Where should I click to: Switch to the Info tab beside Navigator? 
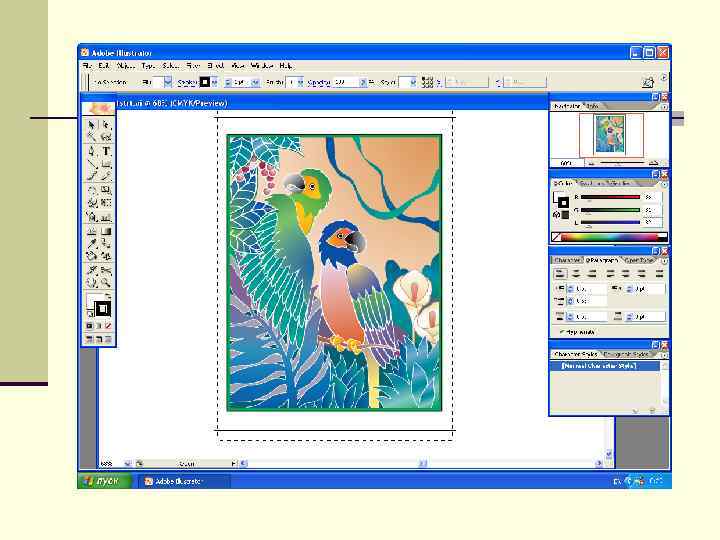tap(592, 106)
